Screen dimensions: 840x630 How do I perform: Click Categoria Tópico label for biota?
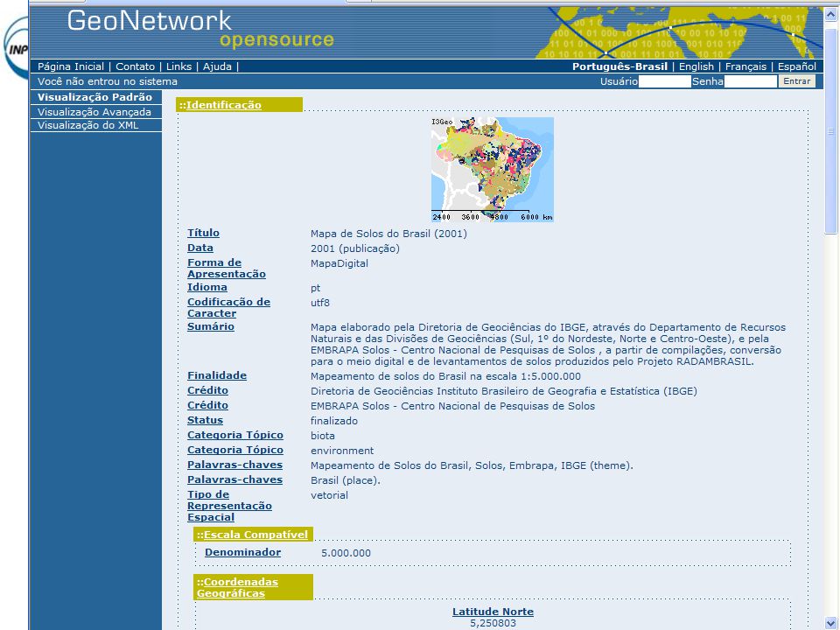pyautogui.click(x=235, y=435)
